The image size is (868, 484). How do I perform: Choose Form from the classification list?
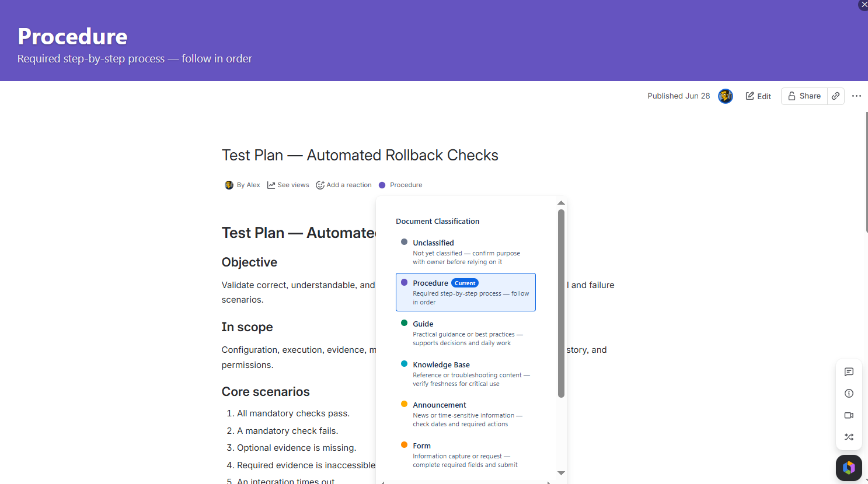(x=466, y=455)
